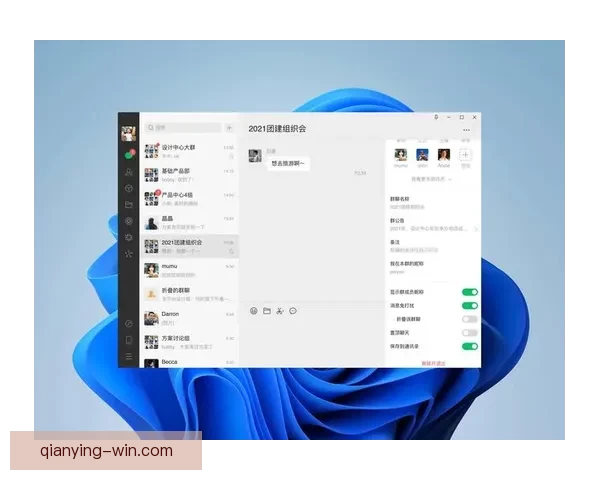Viewport: 600px width, 480px height.
Task: Open the contacts icon in left sidebar
Action: (x=129, y=172)
